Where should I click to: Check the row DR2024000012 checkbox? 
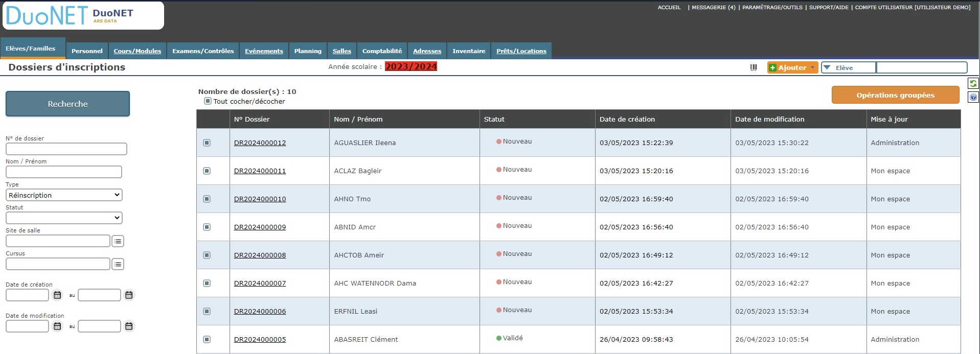[207, 143]
